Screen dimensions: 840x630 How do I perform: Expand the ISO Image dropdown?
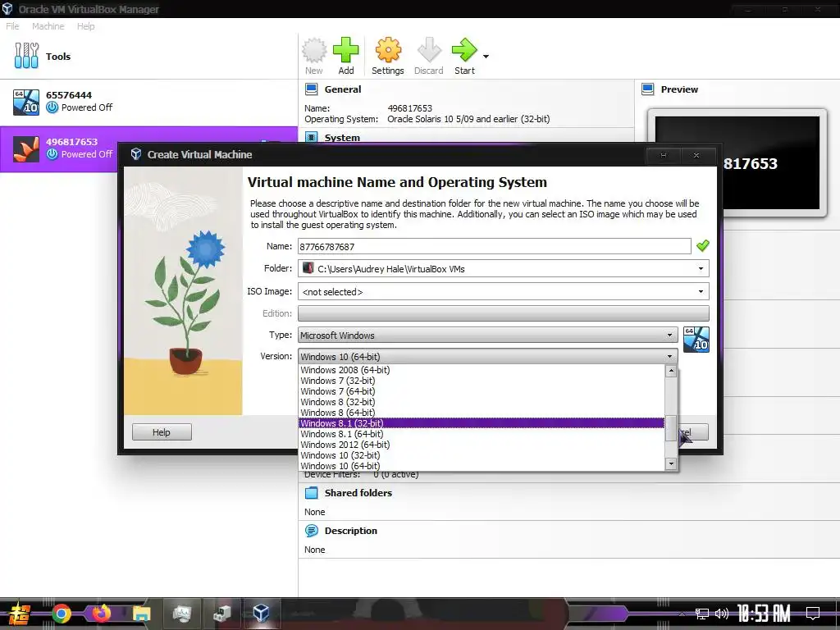pyautogui.click(x=701, y=291)
